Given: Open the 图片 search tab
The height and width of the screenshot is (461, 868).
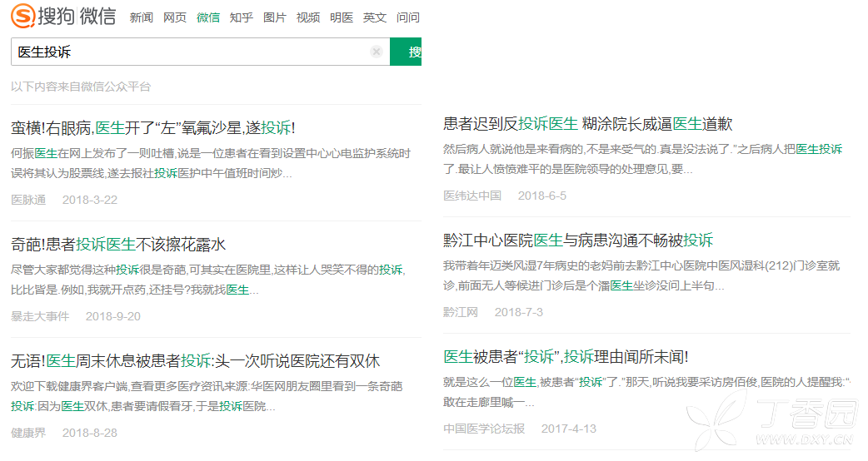Looking at the screenshot, I should pyautogui.click(x=275, y=17).
